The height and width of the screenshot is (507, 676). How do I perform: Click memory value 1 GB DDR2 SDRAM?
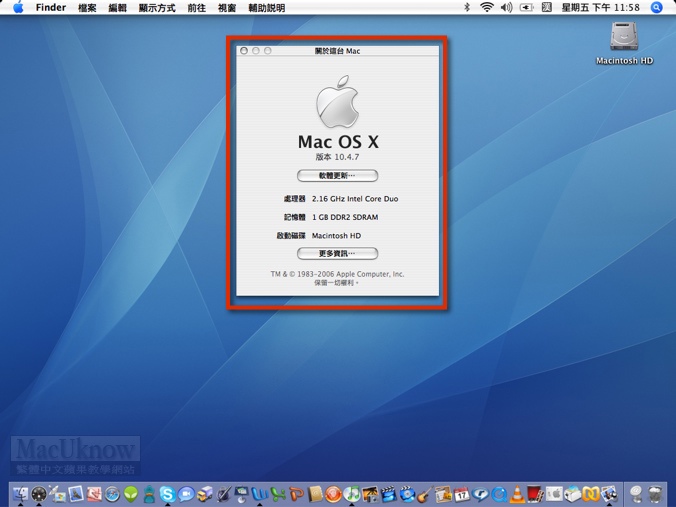point(345,217)
